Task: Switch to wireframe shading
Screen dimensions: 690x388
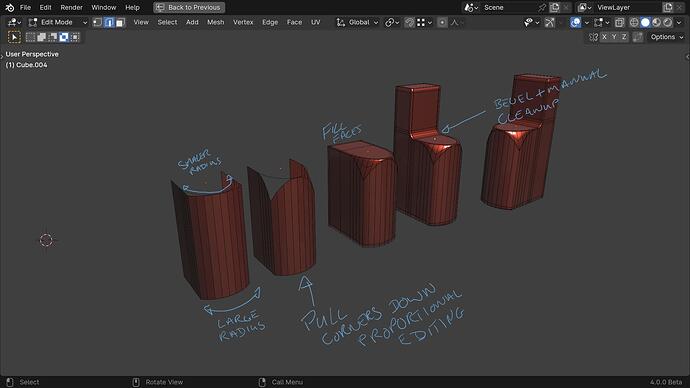Action: (634, 22)
